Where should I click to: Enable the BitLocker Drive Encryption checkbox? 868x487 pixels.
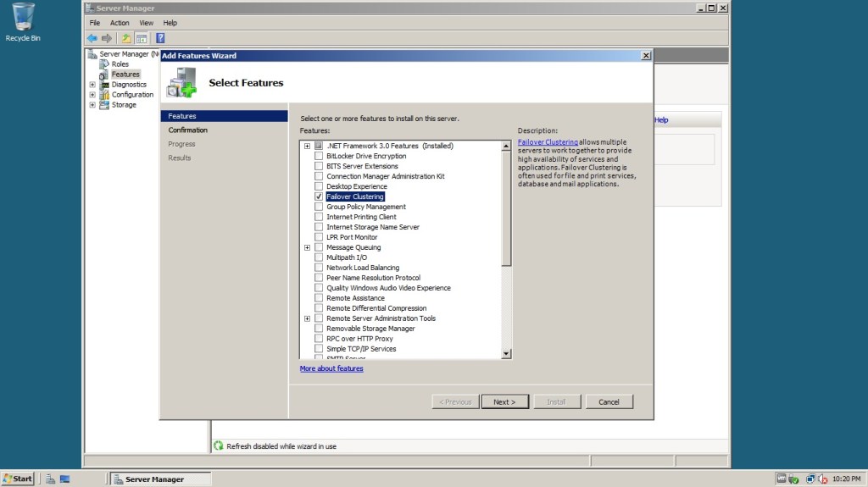319,156
